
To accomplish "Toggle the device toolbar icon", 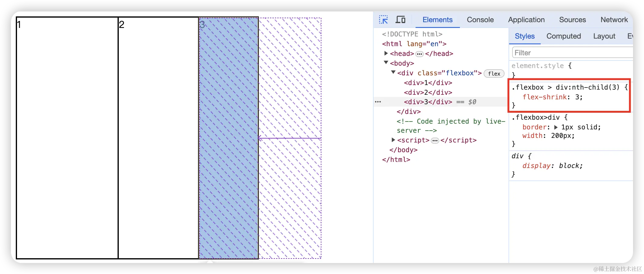I will (400, 20).
